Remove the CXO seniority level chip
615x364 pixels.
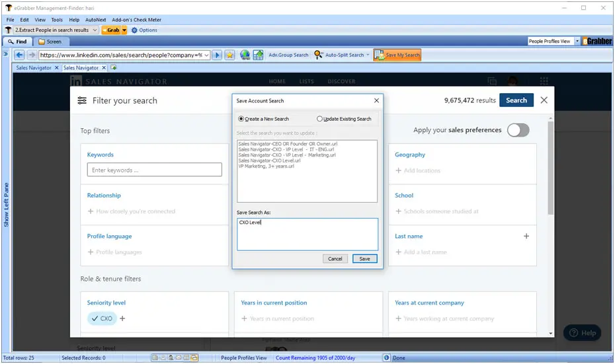[x=102, y=318]
